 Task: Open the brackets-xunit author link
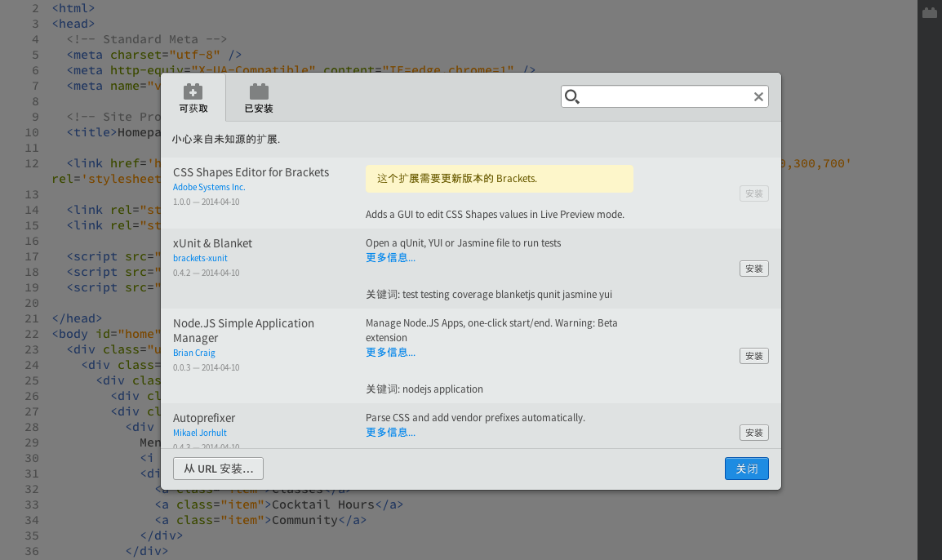(200, 258)
